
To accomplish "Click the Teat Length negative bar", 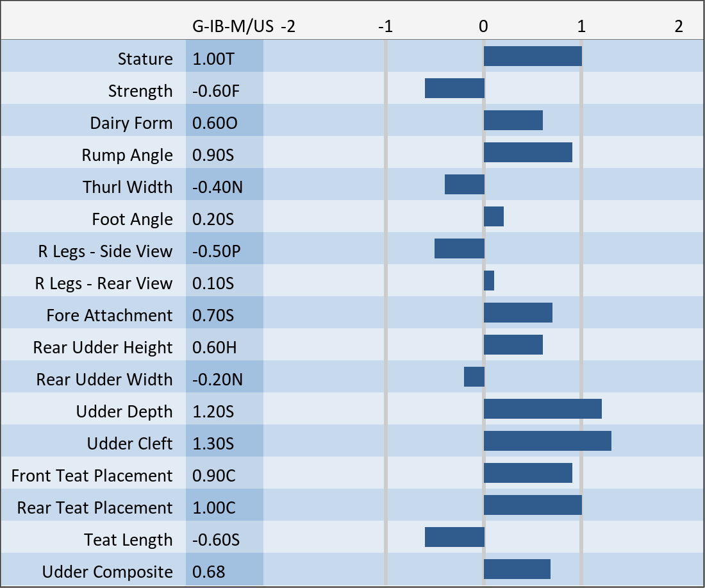I will pyautogui.click(x=454, y=537).
